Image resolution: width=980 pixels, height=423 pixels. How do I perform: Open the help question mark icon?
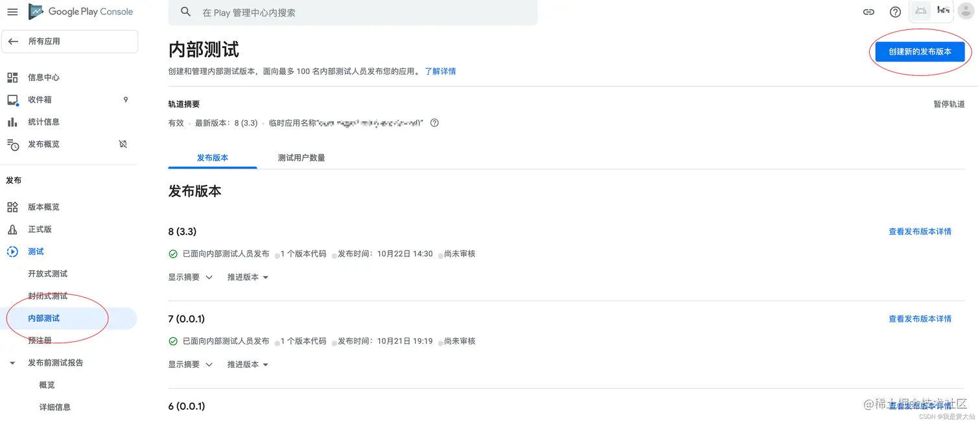click(x=895, y=11)
